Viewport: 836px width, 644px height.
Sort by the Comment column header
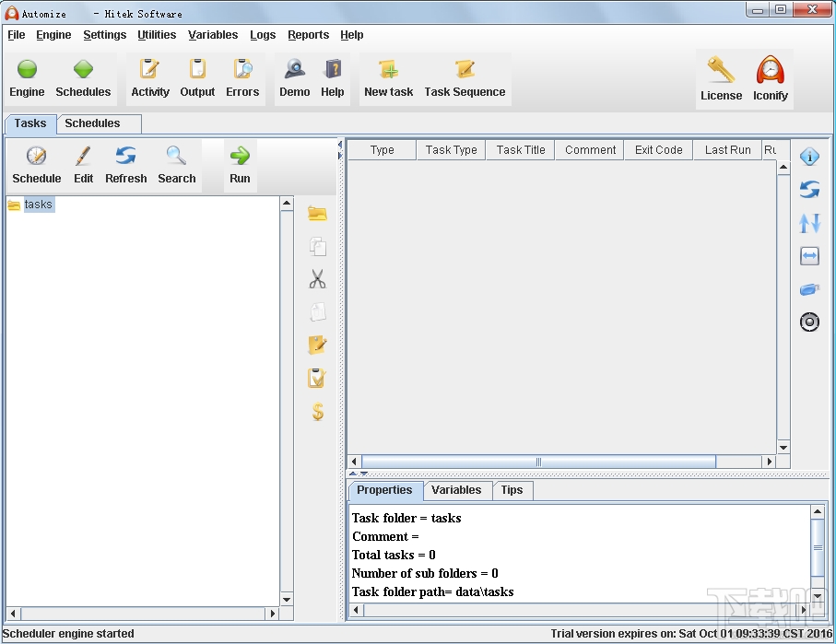590,150
